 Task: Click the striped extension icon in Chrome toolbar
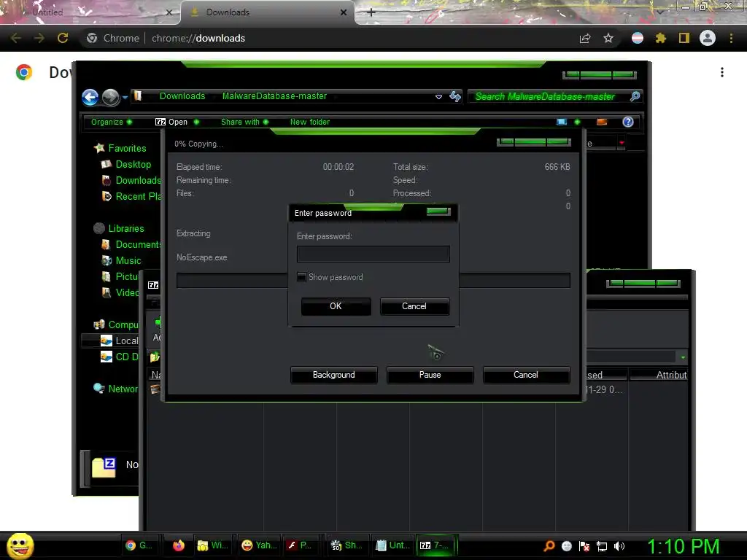[x=638, y=39]
